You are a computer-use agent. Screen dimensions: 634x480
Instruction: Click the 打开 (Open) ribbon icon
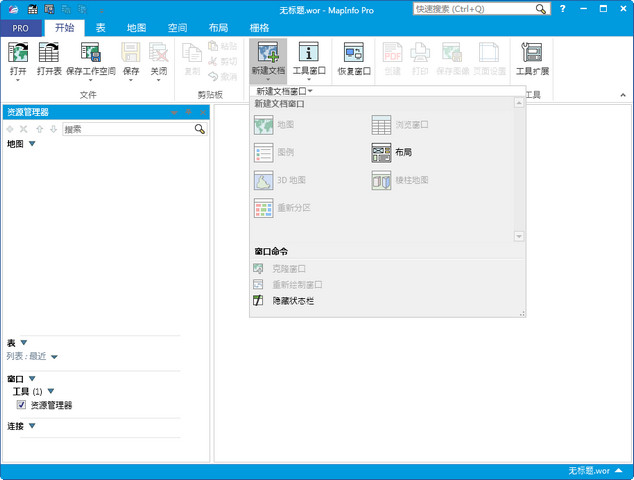tap(18, 53)
